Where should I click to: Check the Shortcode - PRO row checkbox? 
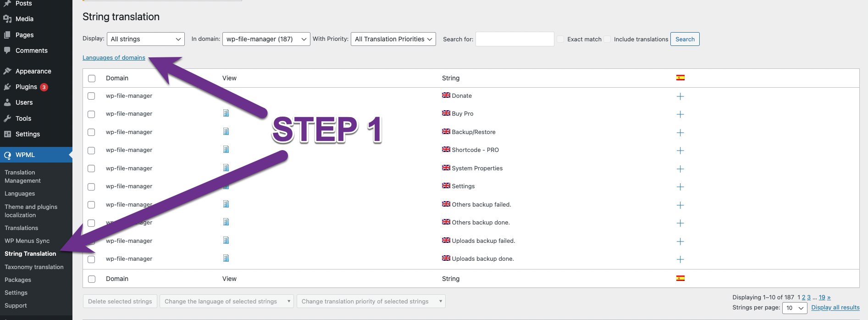(91, 151)
